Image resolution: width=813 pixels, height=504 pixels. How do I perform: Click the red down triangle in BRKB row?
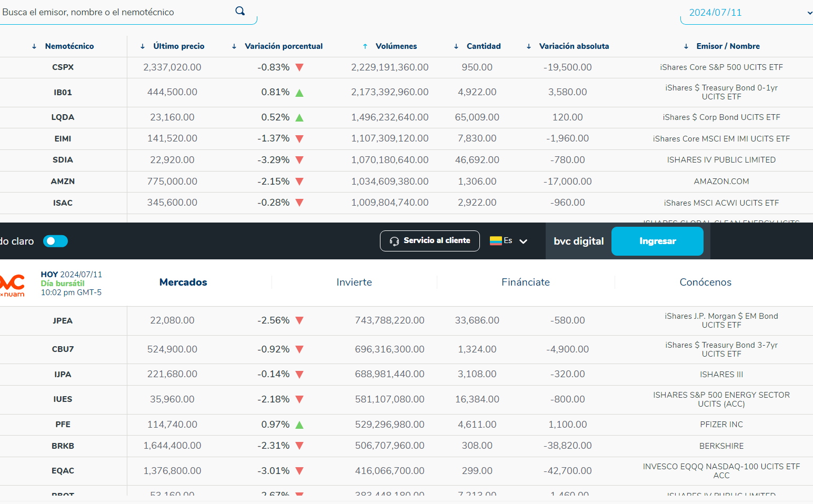click(299, 446)
